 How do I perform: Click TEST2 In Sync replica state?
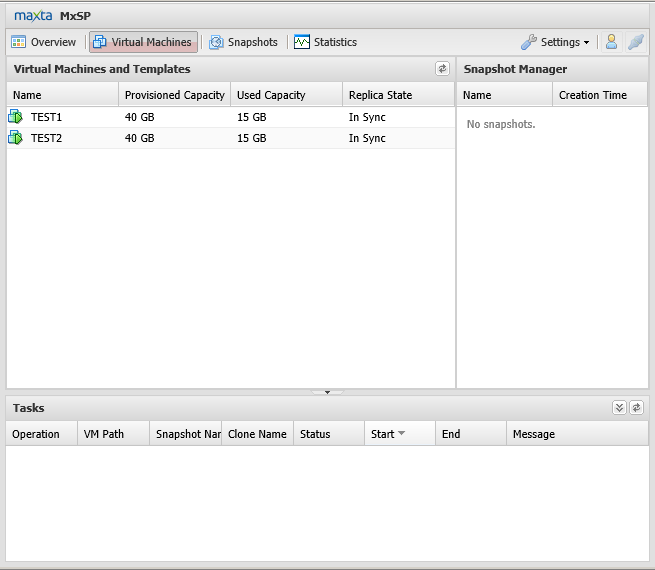pyautogui.click(x=367, y=138)
